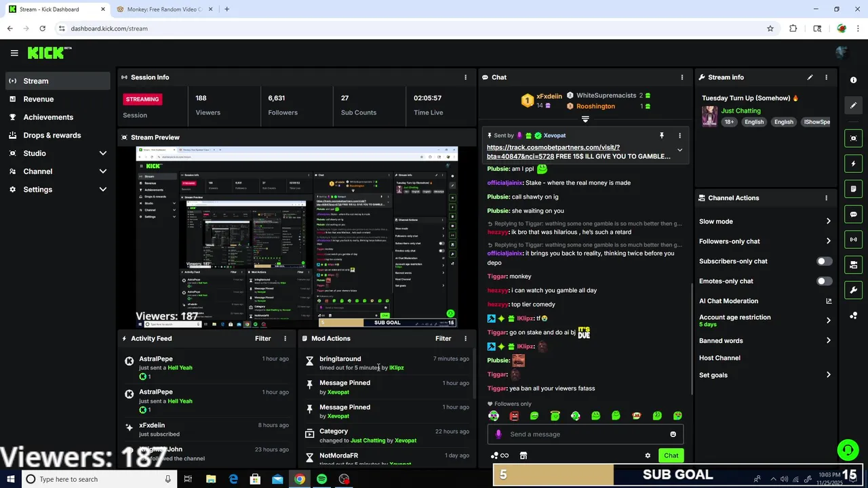Expand the Studio sidebar section
Screen dimensions: 868x488
point(102,153)
